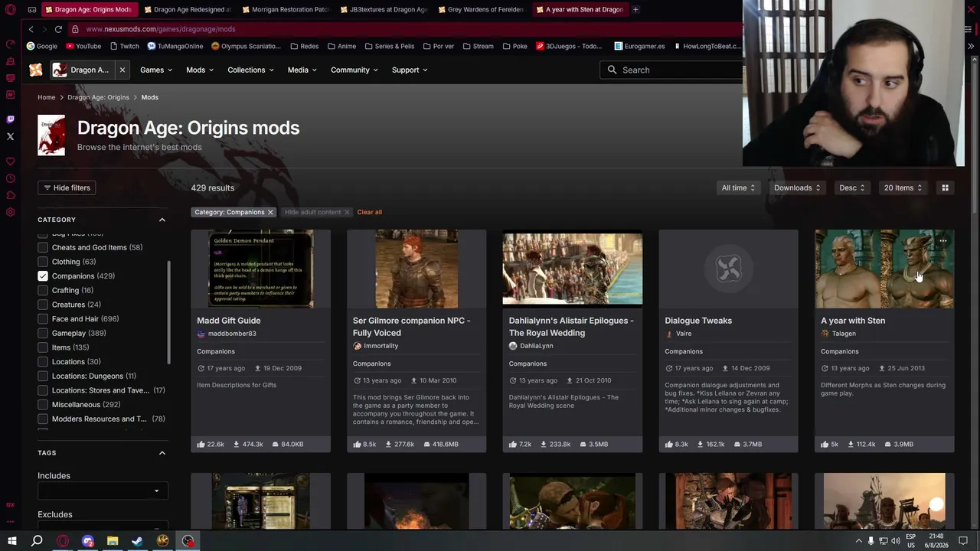Remove the Category: Companions filter tag
The image size is (980, 551).
[x=270, y=212]
